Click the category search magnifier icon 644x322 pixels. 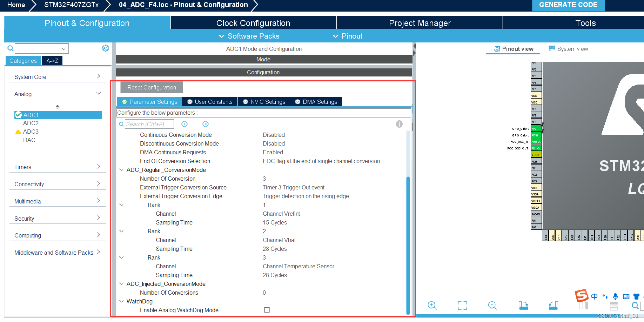[x=11, y=48]
